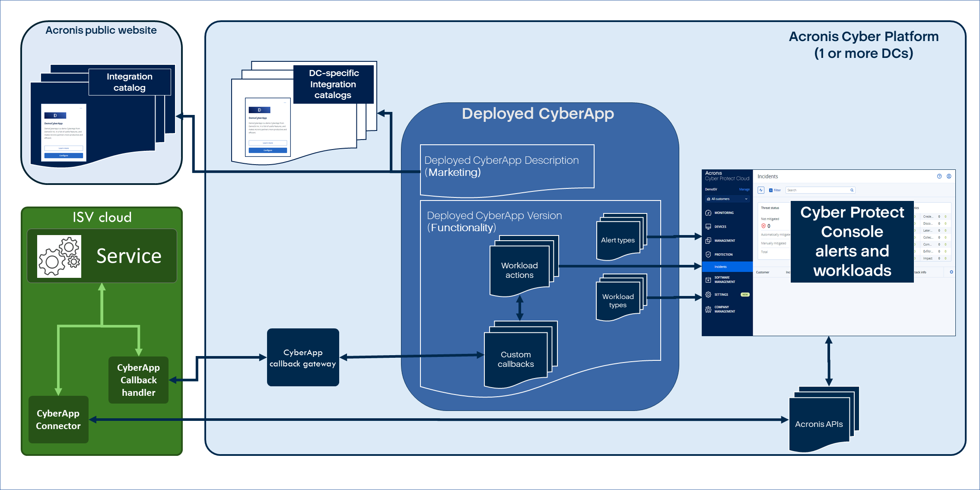This screenshot has height=490, width=980.
Task: Click Configure in the public website catalog card
Action: [64, 156]
